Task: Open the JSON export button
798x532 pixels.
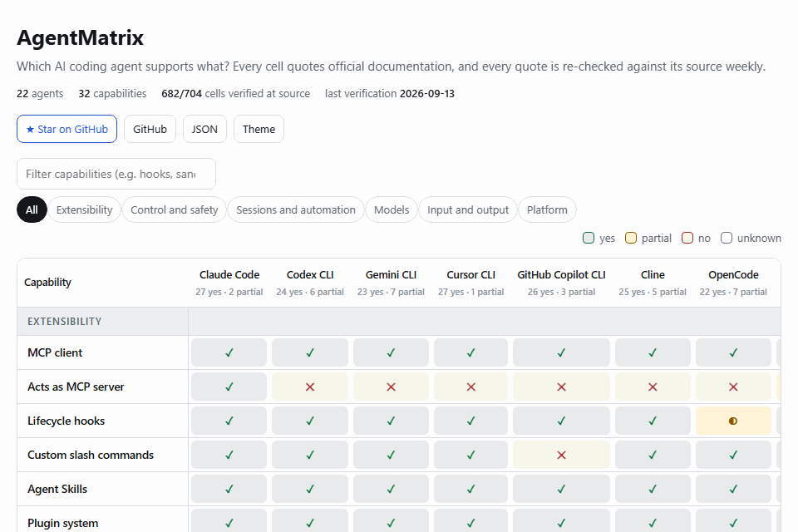Action: pos(204,129)
